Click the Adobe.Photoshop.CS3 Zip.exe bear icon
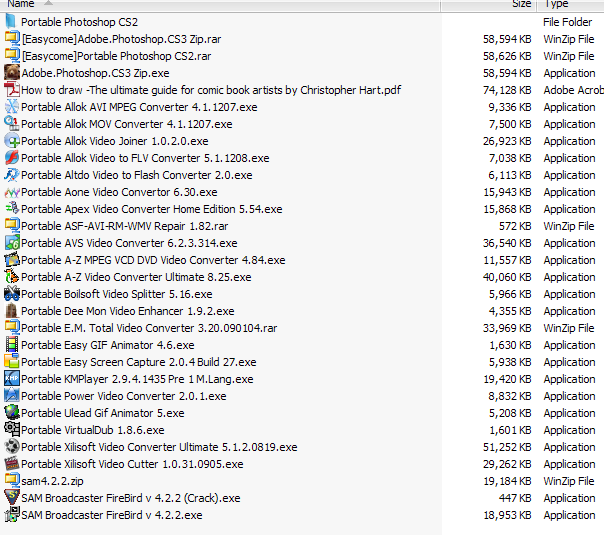The height and width of the screenshot is (535, 604). (x=12, y=72)
